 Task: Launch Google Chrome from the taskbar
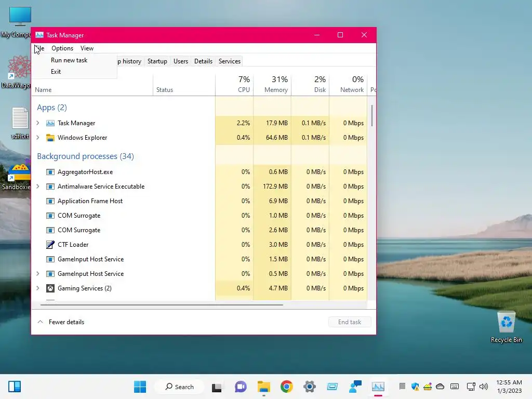point(287,387)
